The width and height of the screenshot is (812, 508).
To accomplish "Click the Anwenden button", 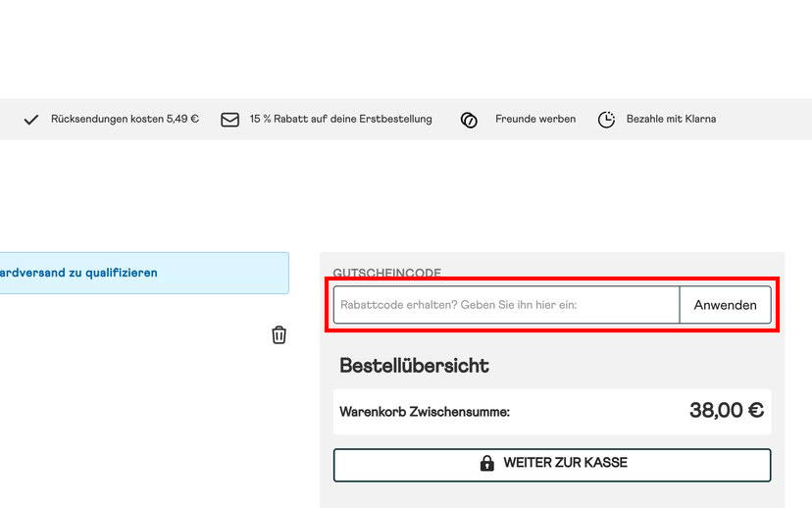I will click(x=725, y=305).
